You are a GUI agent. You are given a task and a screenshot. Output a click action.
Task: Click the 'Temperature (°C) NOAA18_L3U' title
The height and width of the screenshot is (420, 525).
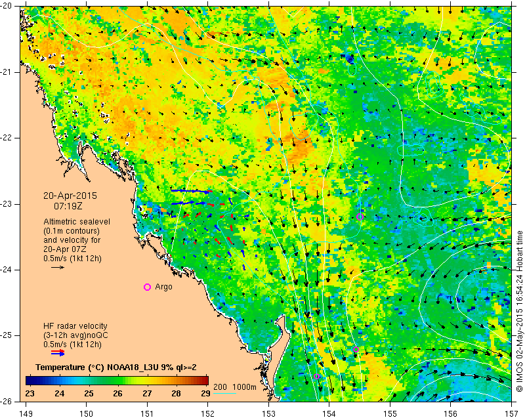[x=116, y=367]
